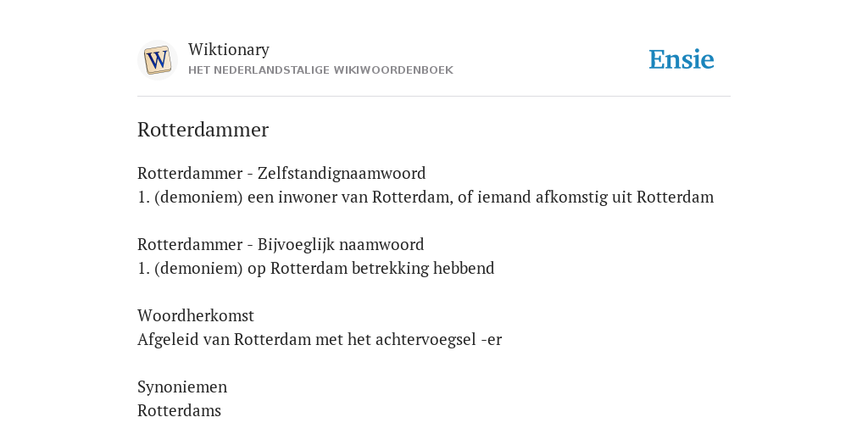Image resolution: width=868 pixels, height=434 pixels.
Task: Click the Synoniemen section heading
Action: pyautogui.click(x=182, y=387)
